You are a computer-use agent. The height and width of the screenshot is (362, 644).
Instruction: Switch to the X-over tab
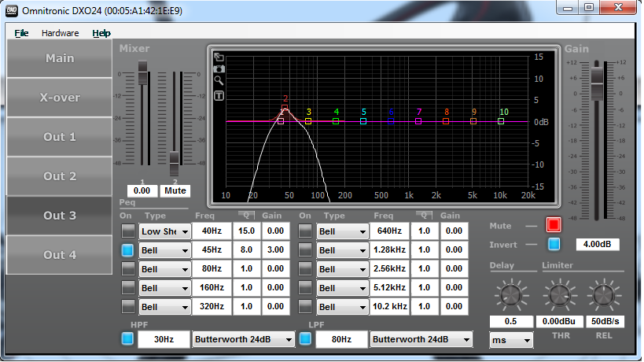[x=60, y=98]
